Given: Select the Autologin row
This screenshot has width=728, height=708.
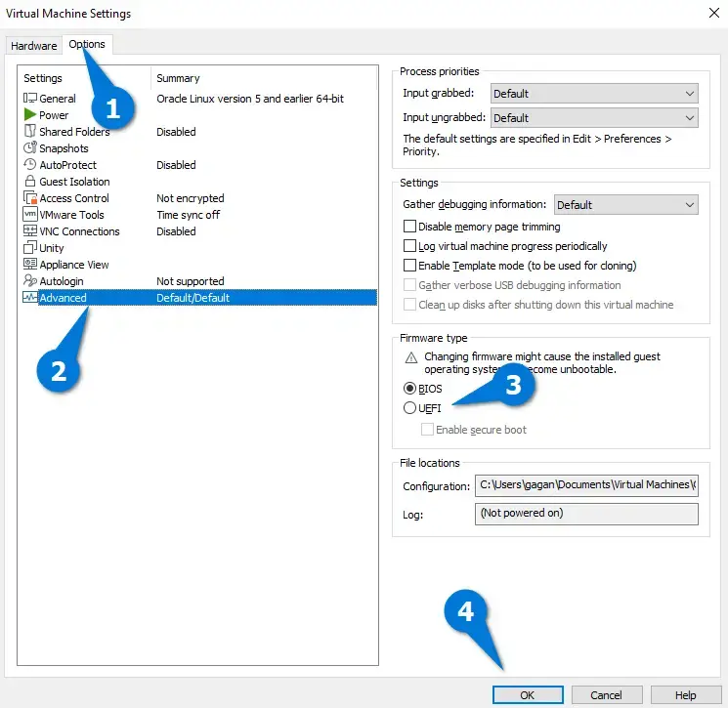Looking at the screenshot, I should (x=199, y=281).
